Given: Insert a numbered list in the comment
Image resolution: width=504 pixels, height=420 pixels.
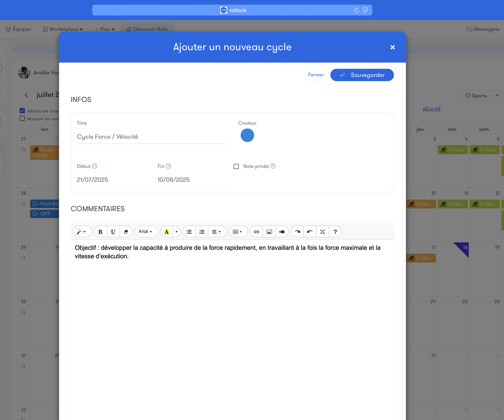Looking at the screenshot, I should coord(202,231).
